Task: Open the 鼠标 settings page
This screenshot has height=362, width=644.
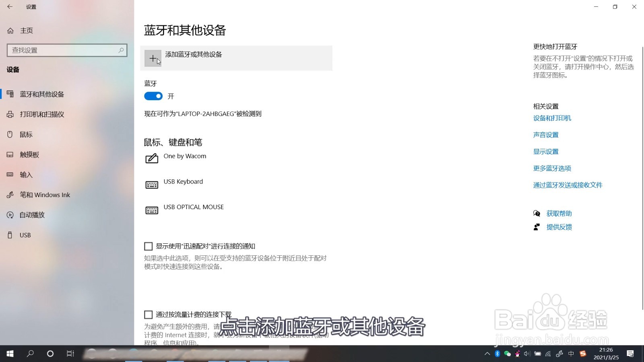Action: pos(26,134)
